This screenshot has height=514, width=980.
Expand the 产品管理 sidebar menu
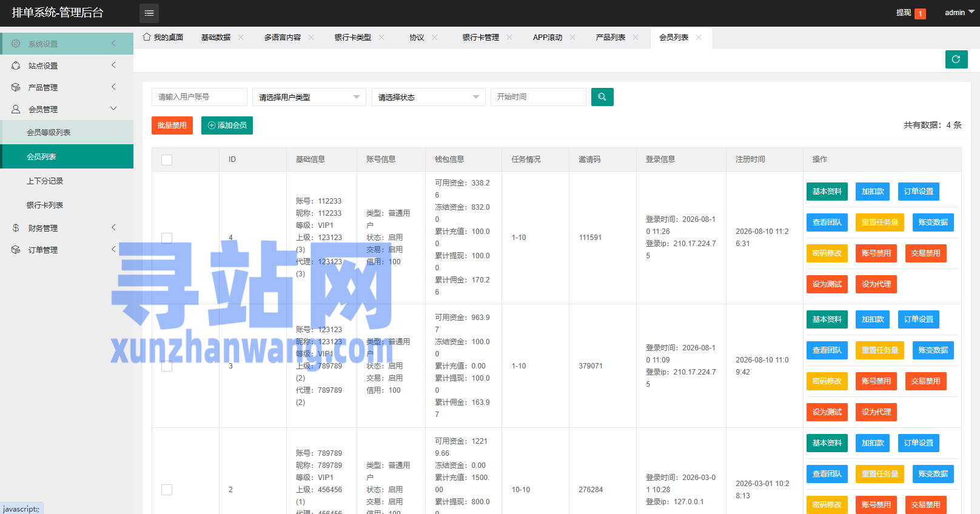[67, 87]
